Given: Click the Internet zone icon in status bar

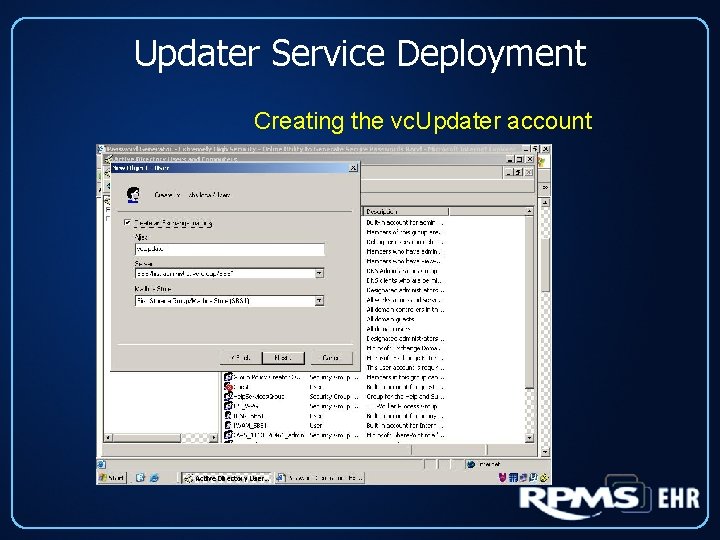Looking at the screenshot, I should click(470, 464).
